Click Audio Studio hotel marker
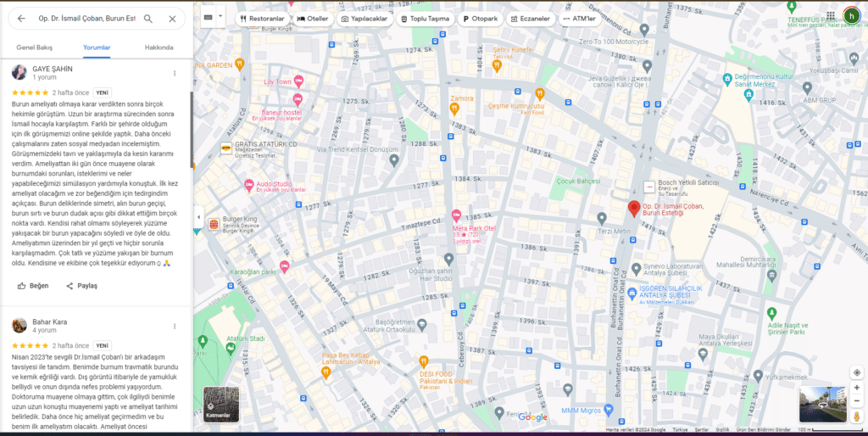 (249, 184)
